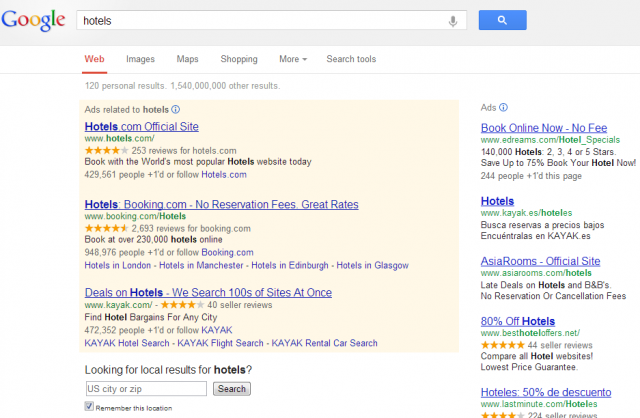Click www.besthoteloffers.net/ URL
Viewport: 640px width, 418px height.
[530, 333]
